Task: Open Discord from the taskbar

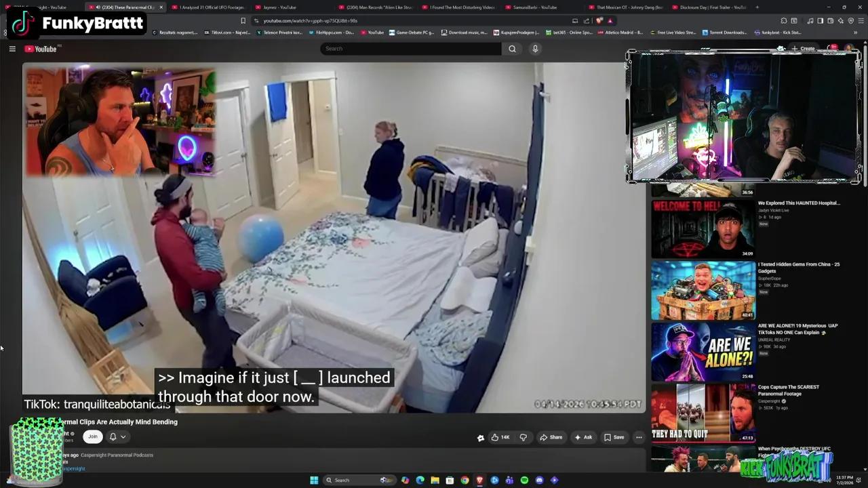Action: click(539, 480)
